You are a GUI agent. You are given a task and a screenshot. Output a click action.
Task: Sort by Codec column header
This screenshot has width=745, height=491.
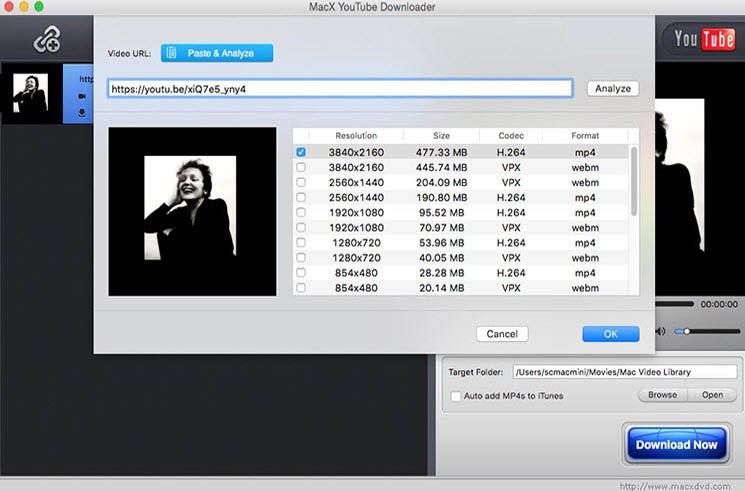pos(511,135)
